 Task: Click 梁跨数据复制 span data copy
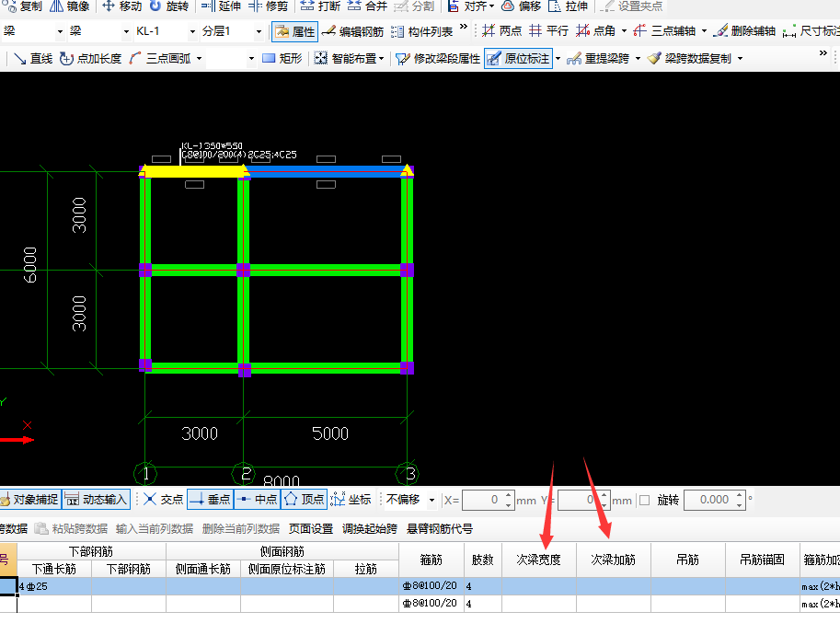689,58
